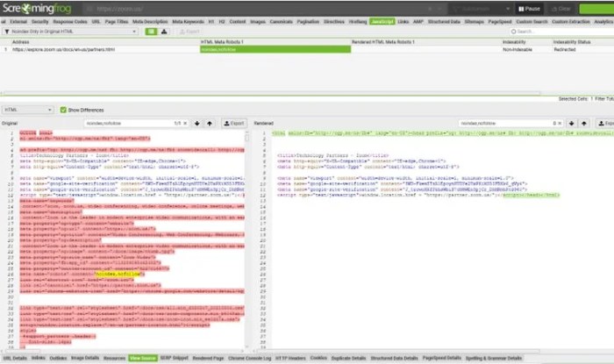The image size is (614, 364).
Task: Select the explore.zoom.us partners.html address row
Action: point(63,50)
